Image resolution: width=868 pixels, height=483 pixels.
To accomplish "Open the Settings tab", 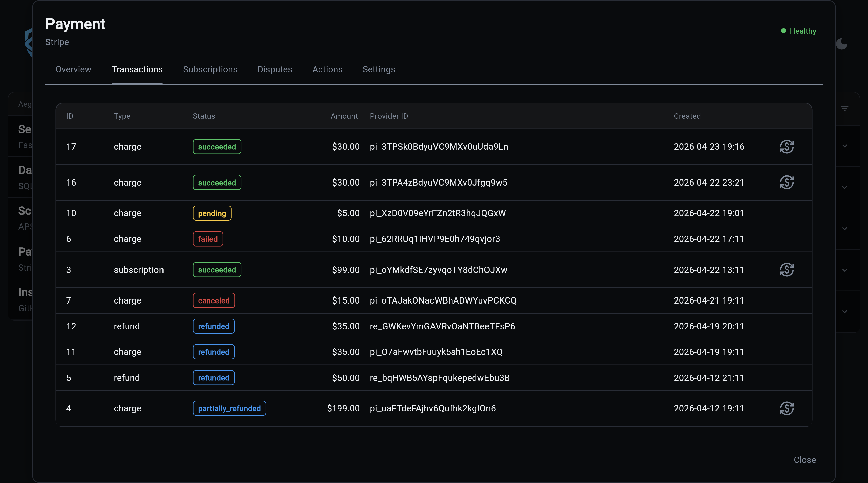I will 378,69.
